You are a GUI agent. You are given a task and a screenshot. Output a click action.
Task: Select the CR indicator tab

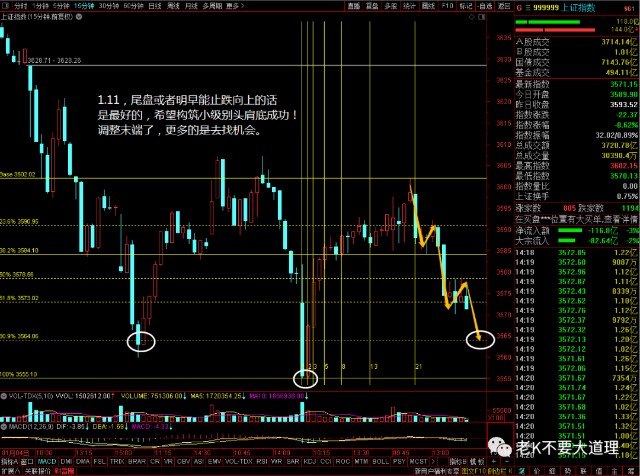(x=155, y=461)
